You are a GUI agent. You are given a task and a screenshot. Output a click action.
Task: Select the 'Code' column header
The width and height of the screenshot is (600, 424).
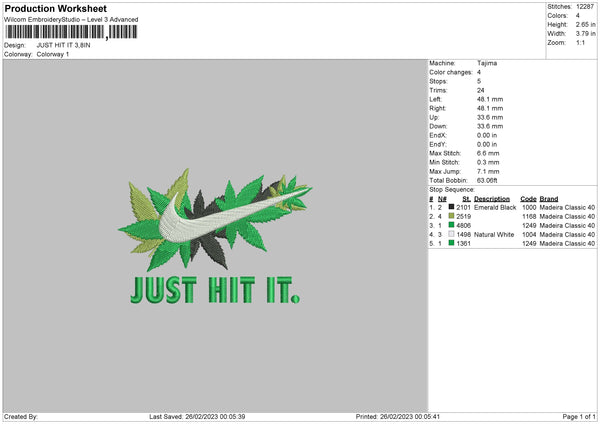pos(528,199)
